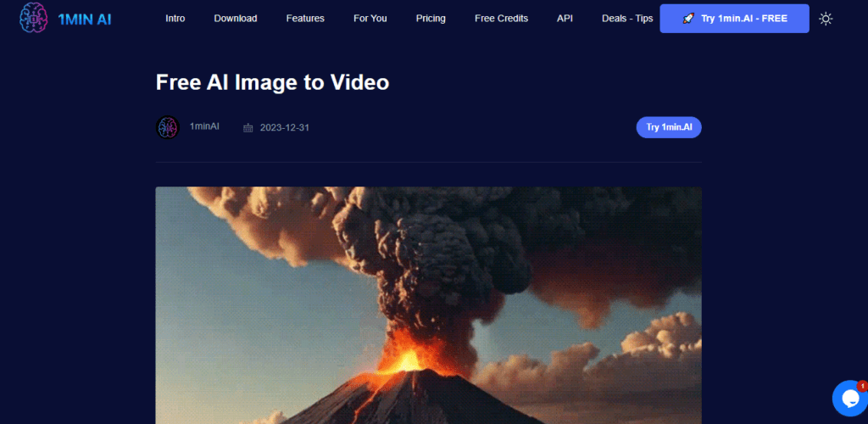Click the rocket icon in the header button
Viewport: 868px width, 424px height.
coord(688,19)
